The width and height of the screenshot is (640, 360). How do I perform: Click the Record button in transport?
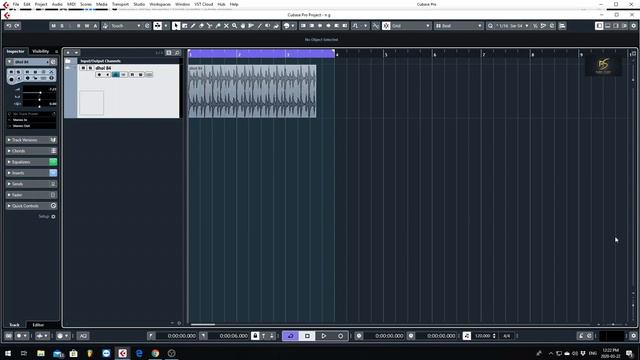tap(340, 336)
